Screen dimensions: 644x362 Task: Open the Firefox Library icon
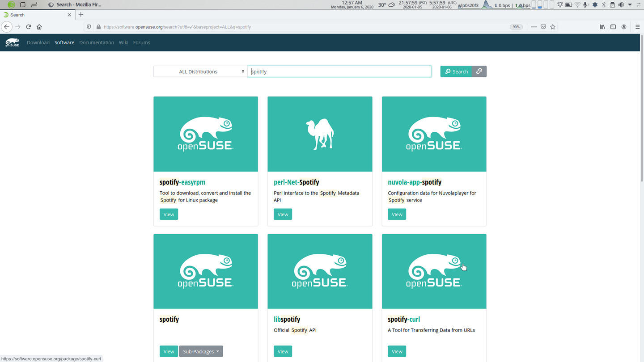[x=602, y=27]
